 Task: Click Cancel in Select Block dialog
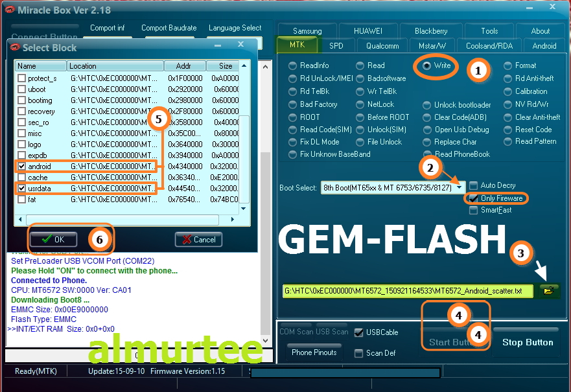pos(198,240)
